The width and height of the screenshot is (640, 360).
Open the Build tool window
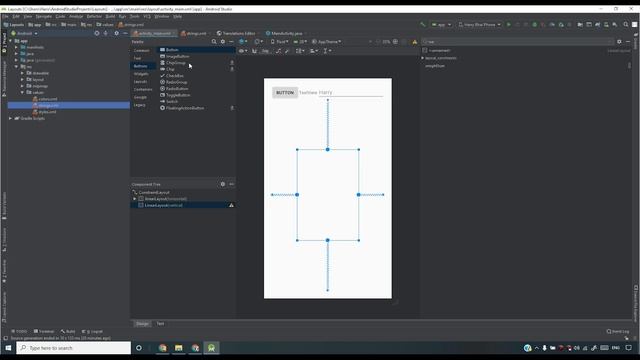point(68,331)
